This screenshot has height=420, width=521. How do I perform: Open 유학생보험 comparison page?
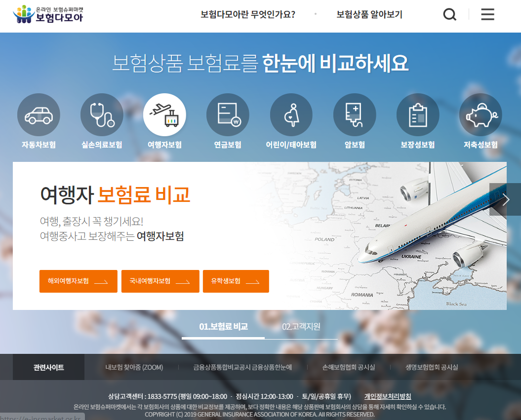(x=236, y=281)
